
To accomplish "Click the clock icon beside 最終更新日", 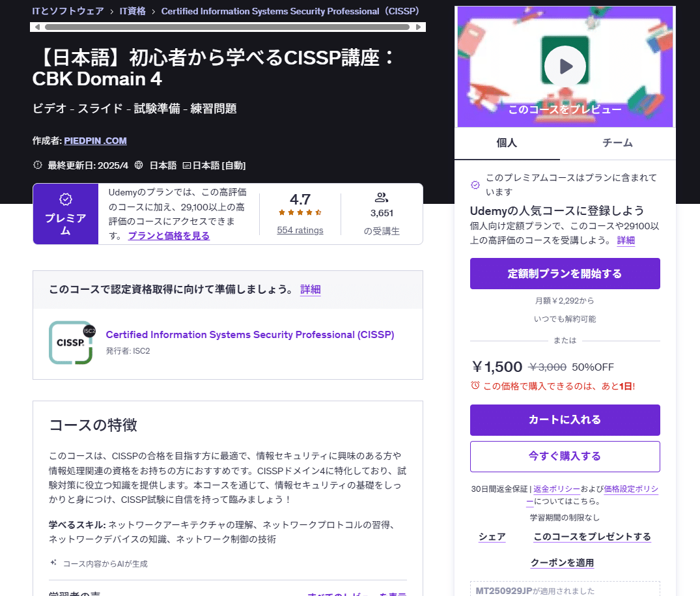I will click(37, 165).
